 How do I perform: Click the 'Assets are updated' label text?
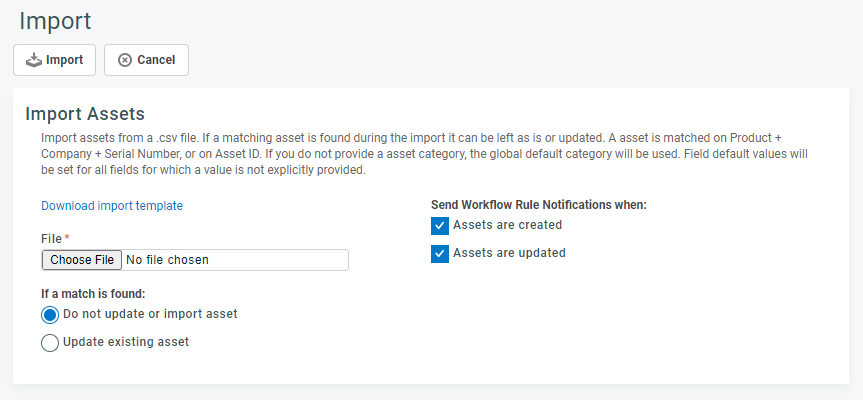pyautogui.click(x=509, y=253)
